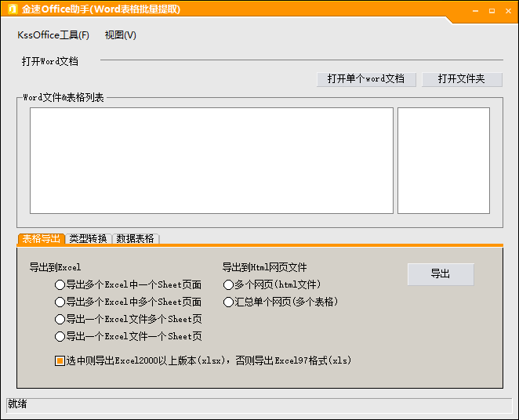This screenshot has width=519, height=420.
Task: Open the 视图(V) menu
Action: click(x=121, y=35)
